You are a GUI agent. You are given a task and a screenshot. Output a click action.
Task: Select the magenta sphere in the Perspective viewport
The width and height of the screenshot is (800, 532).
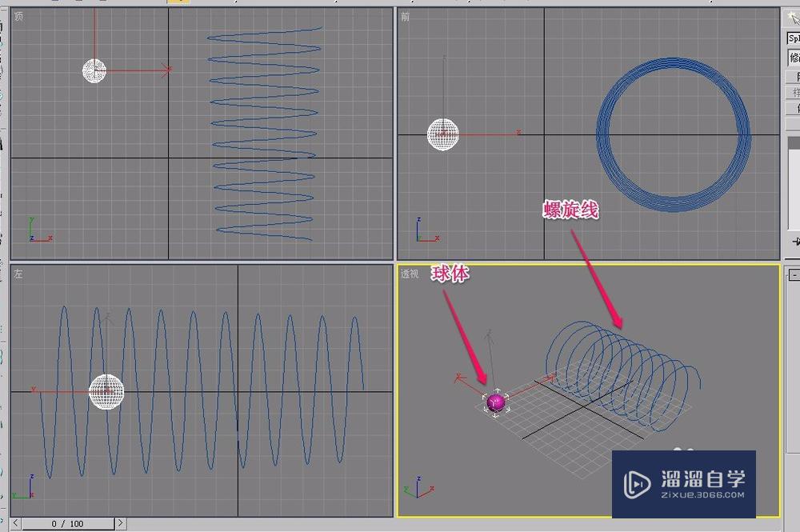pos(495,402)
